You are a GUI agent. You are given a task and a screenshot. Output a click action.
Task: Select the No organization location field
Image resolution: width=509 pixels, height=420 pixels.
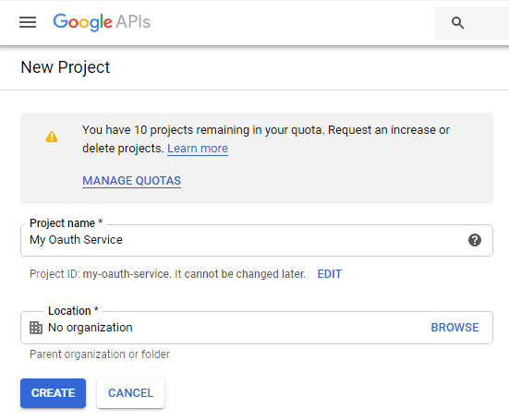(x=257, y=328)
